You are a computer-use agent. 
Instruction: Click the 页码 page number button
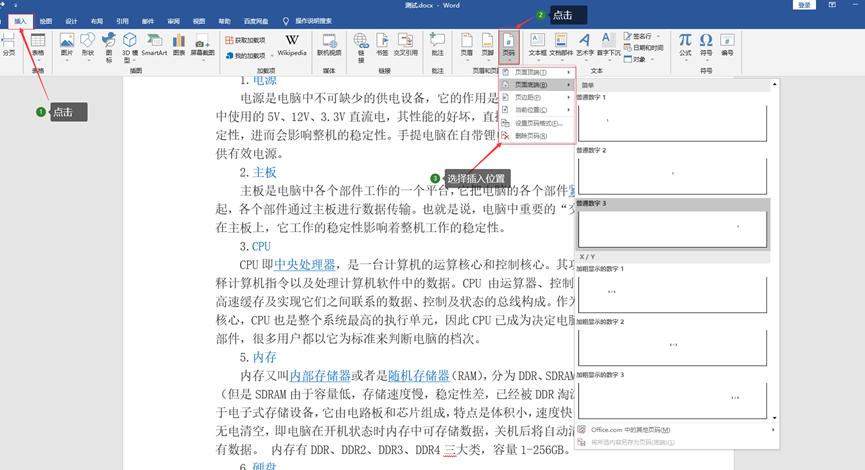[x=509, y=47]
